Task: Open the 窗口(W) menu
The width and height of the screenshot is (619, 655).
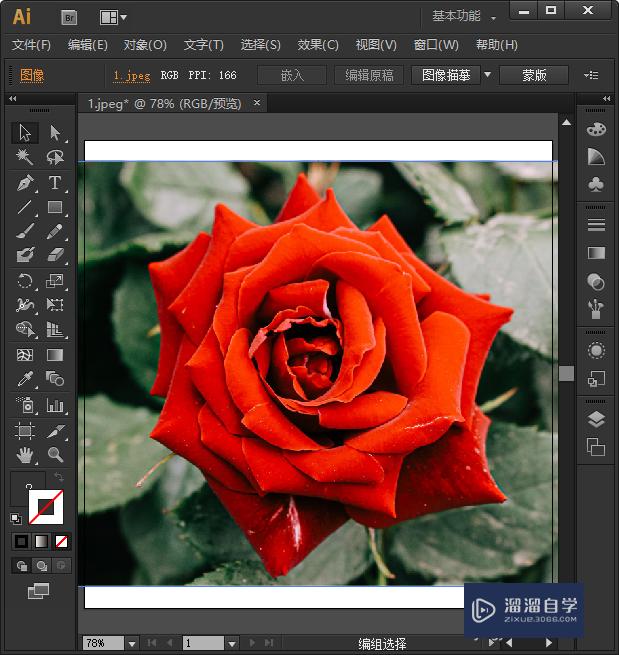Action: (x=436, y=45)
